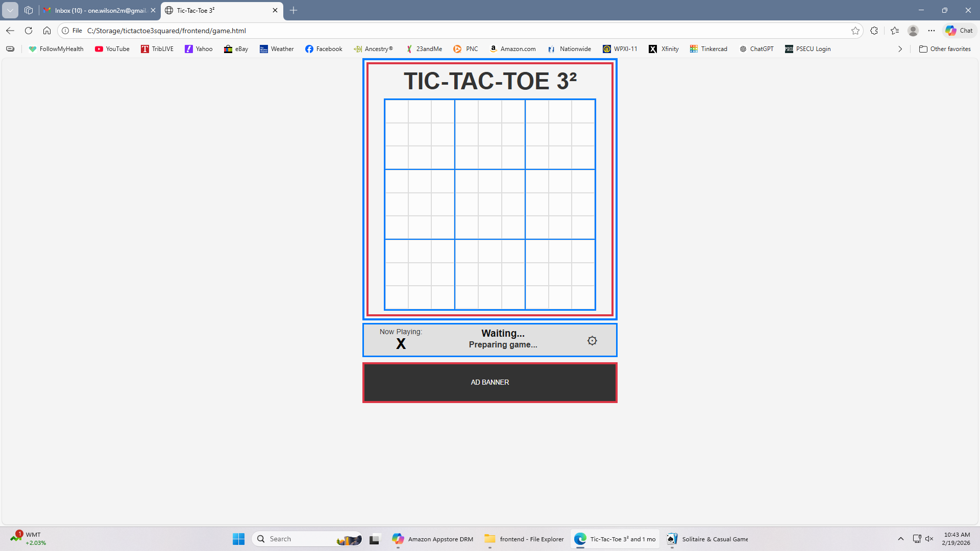Open the Facebook bookmark shortcut
The image size is (980, 551).
324,48
